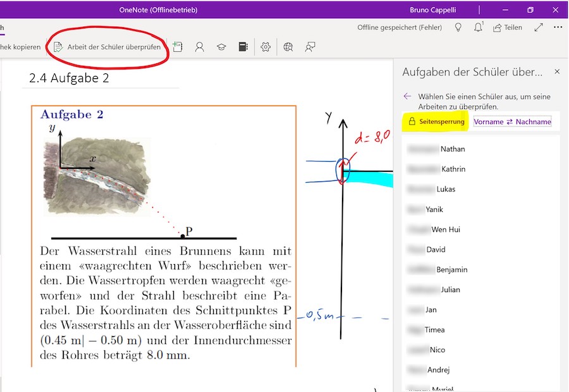This screenshot has width=569, height=392.
Task: Click the feedback chat icon
Action: click(310, 47)
